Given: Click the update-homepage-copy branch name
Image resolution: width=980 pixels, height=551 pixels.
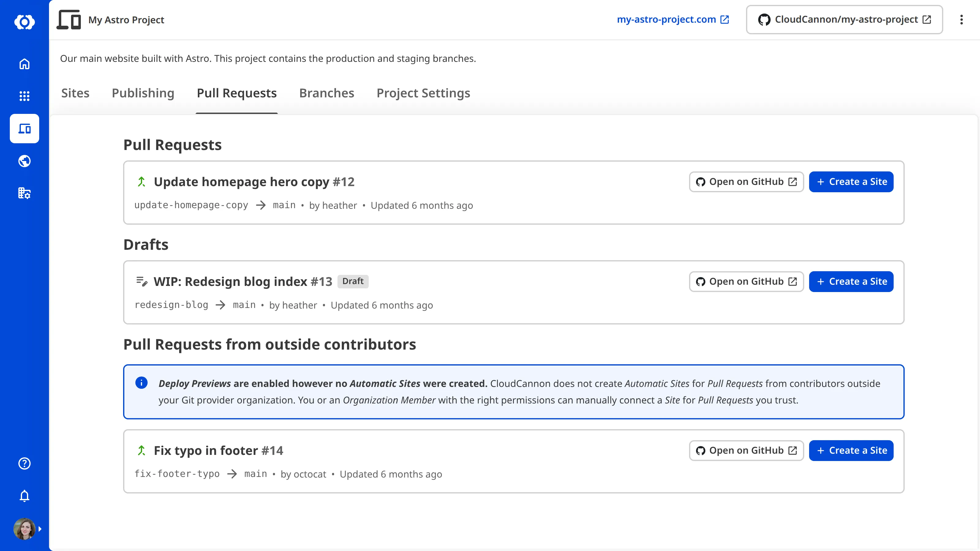Looking at the screenshot, I should coord(191,205).
